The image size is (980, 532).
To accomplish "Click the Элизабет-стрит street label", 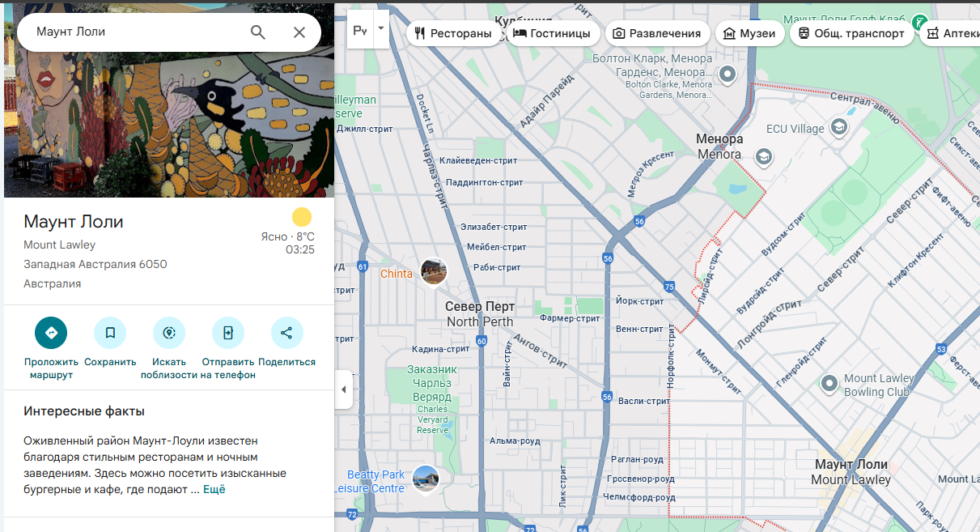I will pos(494,228).
